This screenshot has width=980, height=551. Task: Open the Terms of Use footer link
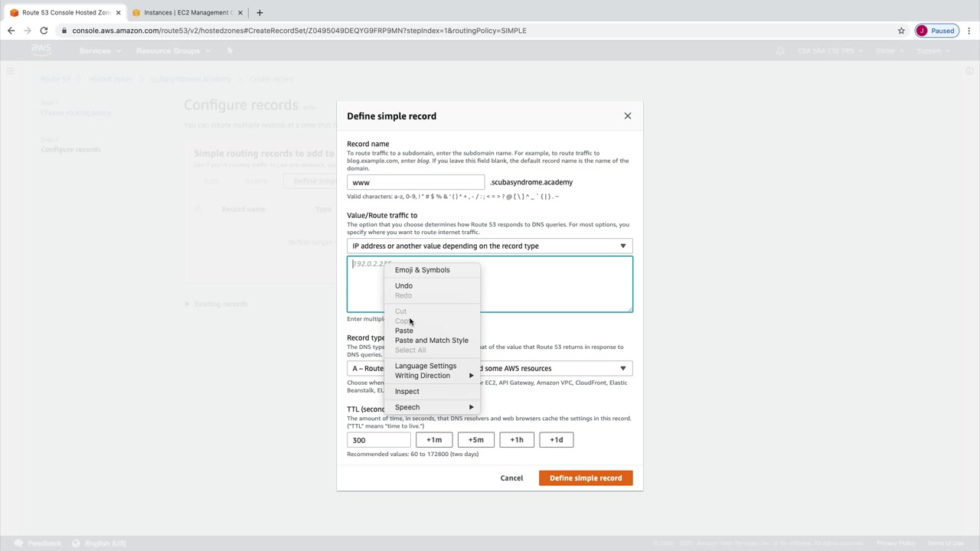coord(946,543)
